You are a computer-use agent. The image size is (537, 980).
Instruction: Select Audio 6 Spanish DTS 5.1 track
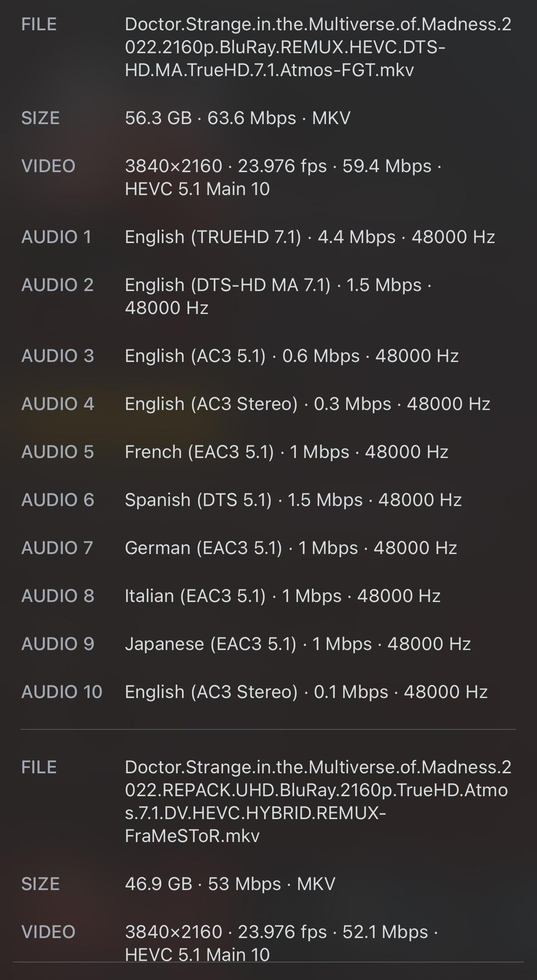(x=293, y=500)
